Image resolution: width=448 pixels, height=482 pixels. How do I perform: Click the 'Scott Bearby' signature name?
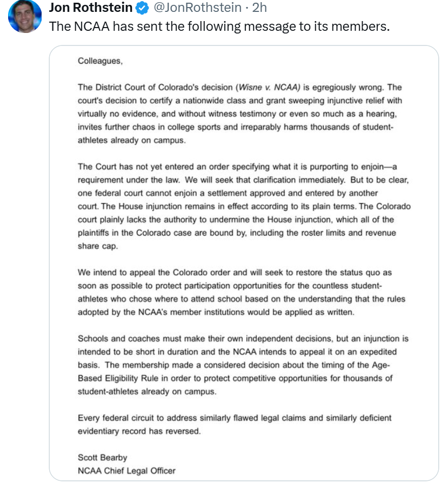(x=102, y=457)
